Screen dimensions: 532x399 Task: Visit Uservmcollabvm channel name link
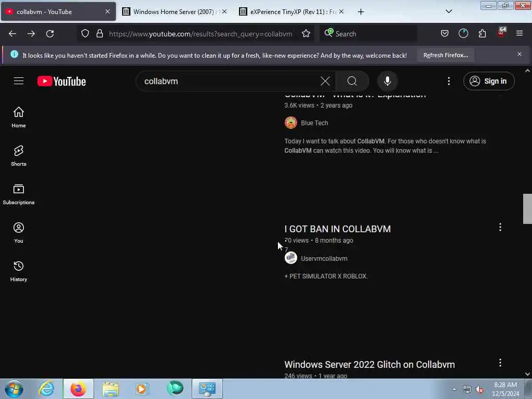click(324, 259)
